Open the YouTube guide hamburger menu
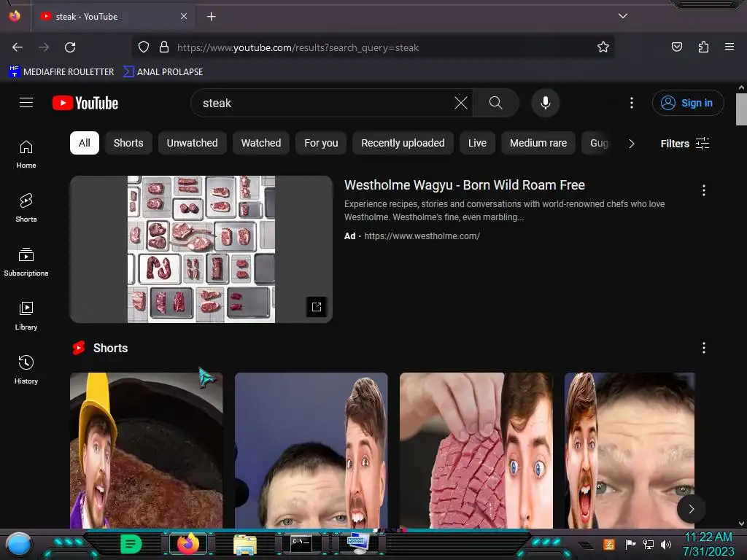Screen dimensions: 747x560 click(x=26, y=103)
